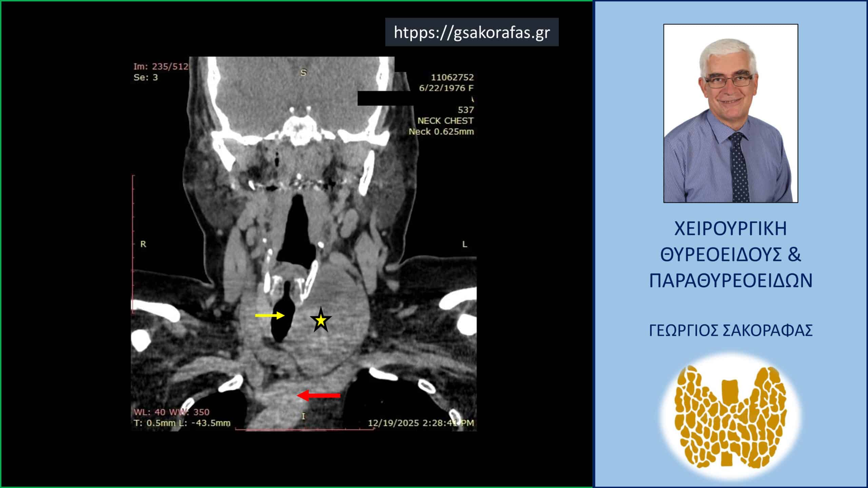Click the 'NECK CHEST' series label
This screenshot has height=488, width=868.
coord(445,121)
